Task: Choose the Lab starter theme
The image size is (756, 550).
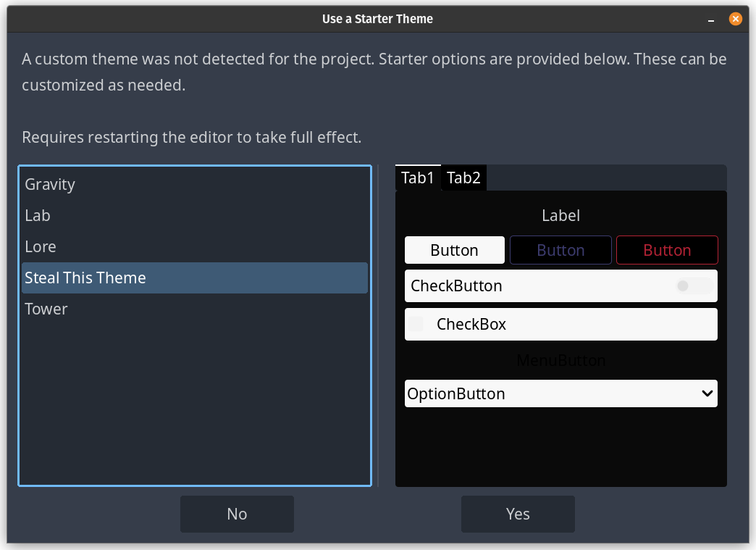Action: click(x=38, y=216)
